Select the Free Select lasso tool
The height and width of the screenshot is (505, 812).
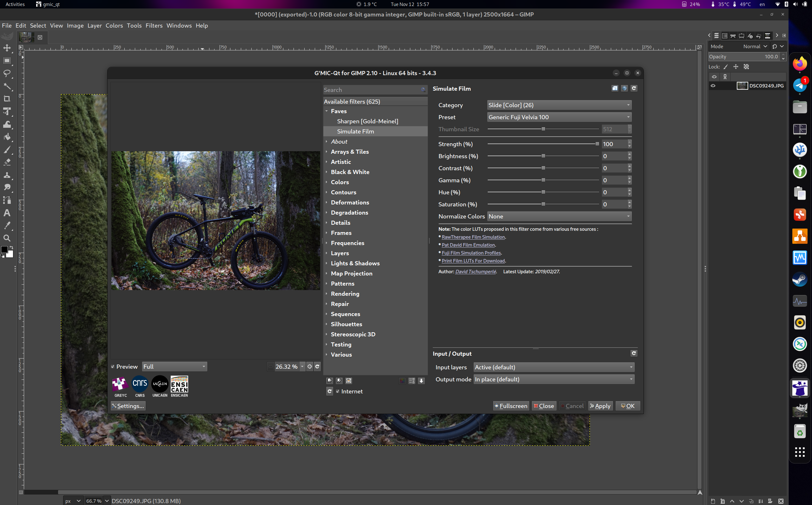(7, 74)
